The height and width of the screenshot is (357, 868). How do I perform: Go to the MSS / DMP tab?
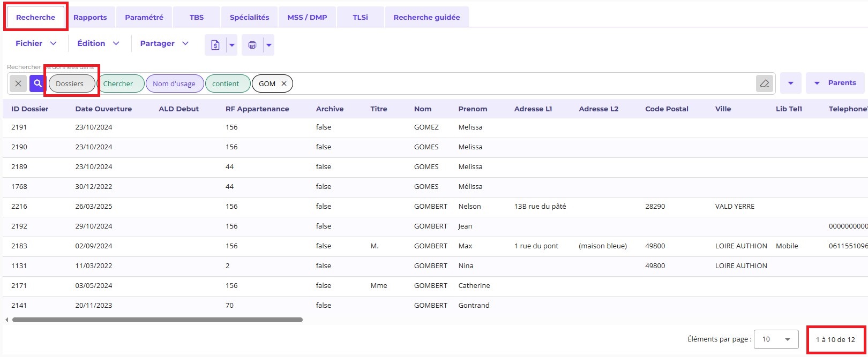tap(307, 17)
